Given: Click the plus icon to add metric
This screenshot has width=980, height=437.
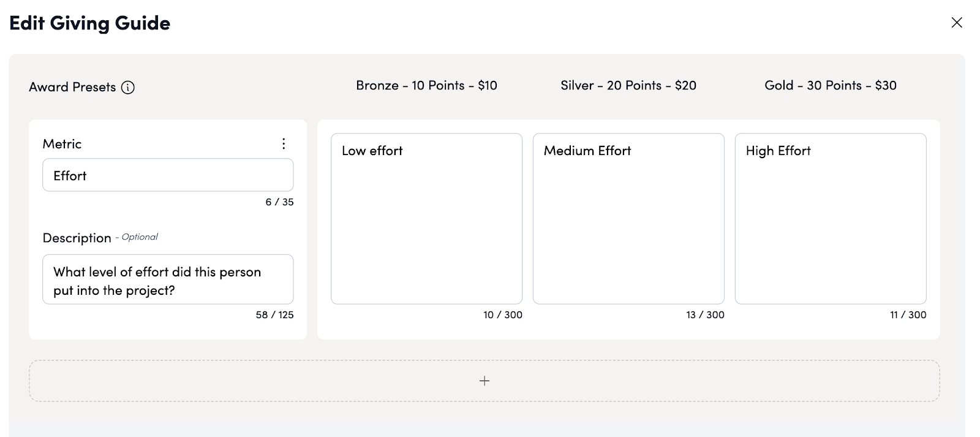Looking at the screenshot, I should (x=484, y=381).
